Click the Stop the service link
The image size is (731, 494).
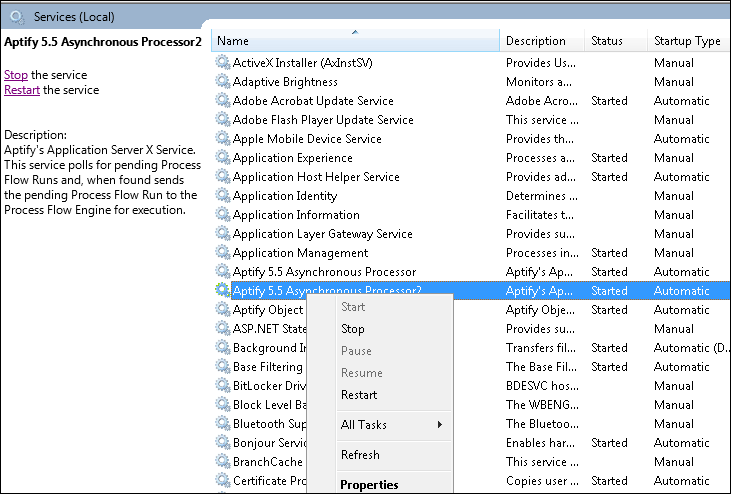tap(16, 75)
